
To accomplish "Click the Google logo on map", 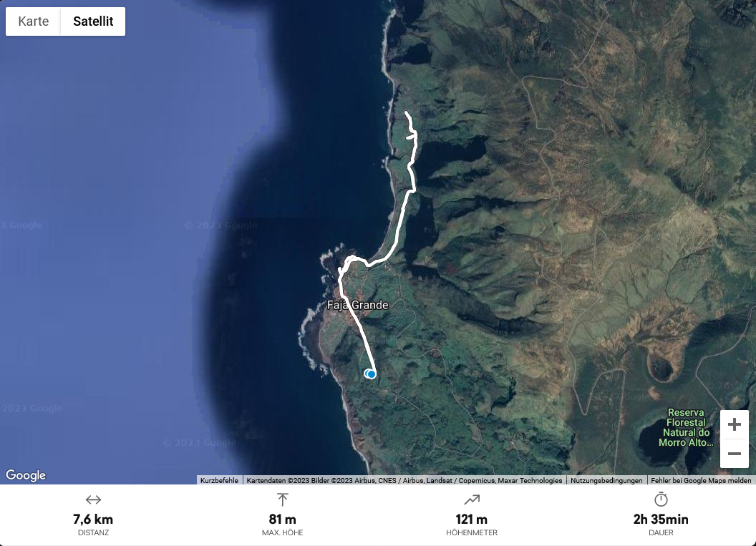I will 26,475.
